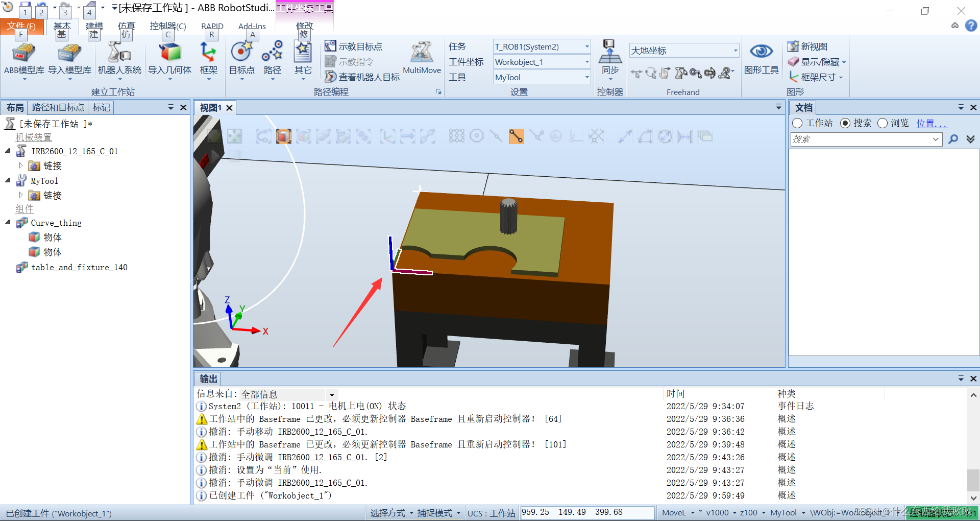Select the 搜索 radio button

(845, 123)
